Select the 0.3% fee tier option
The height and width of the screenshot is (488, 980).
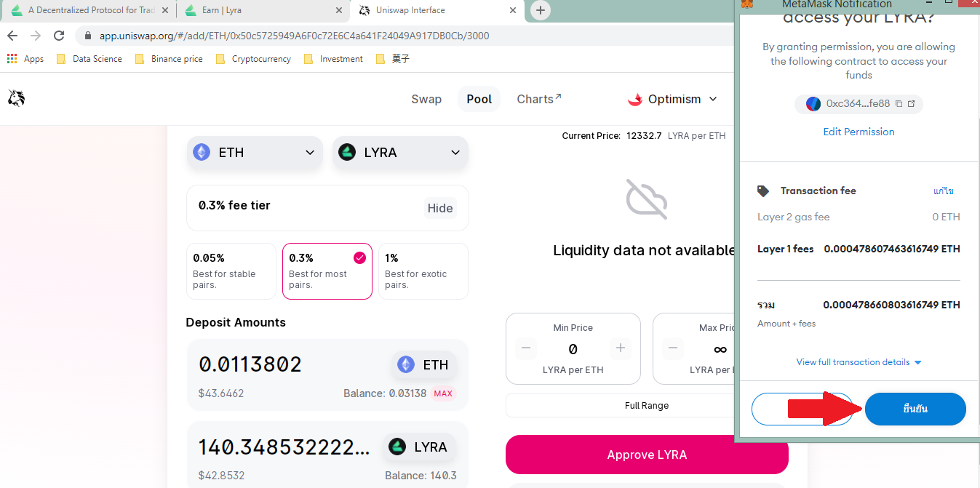click(327, 271)
